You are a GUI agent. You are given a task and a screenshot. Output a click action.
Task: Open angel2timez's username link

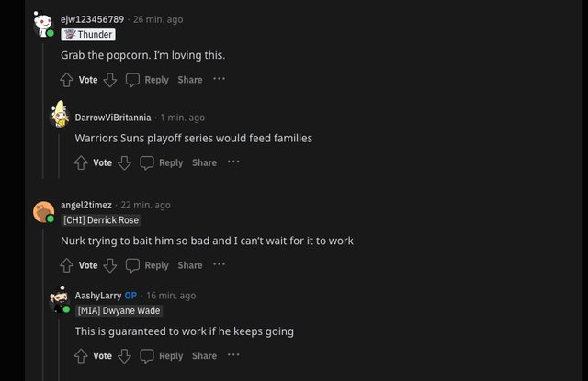click(85, 205)
